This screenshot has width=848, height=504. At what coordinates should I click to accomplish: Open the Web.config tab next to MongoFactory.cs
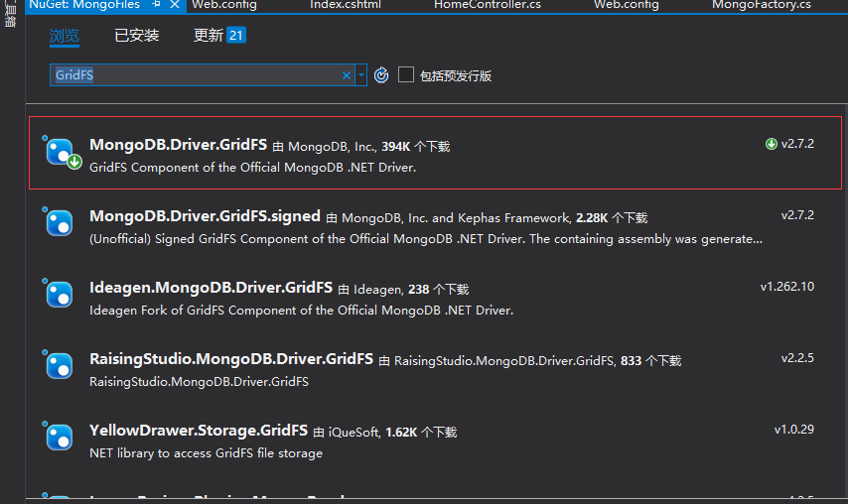pos(627,5)
